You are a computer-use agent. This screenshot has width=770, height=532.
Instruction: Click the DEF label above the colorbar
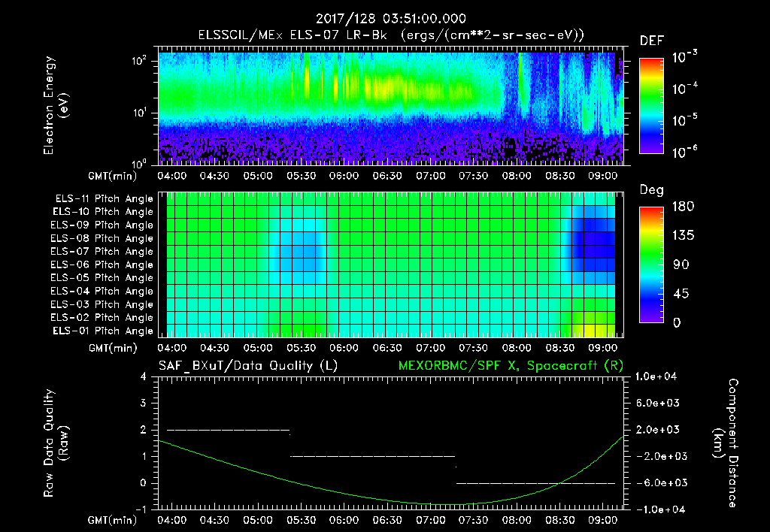click(652, 41)
